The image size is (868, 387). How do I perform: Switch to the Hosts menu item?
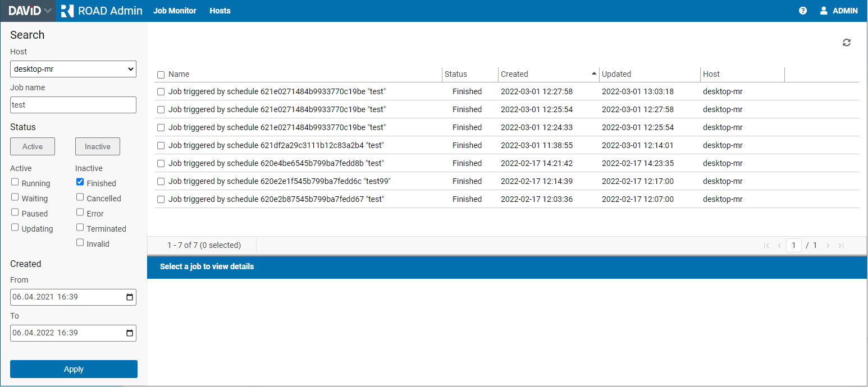[x=220, y=11]
